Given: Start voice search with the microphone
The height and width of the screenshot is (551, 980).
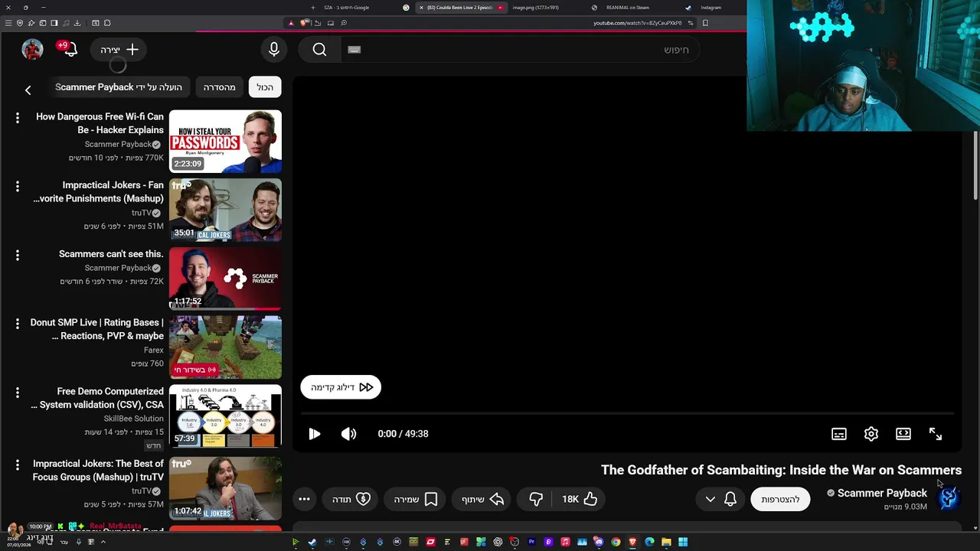Looking at the screenshot, I should tap(274, 50).
